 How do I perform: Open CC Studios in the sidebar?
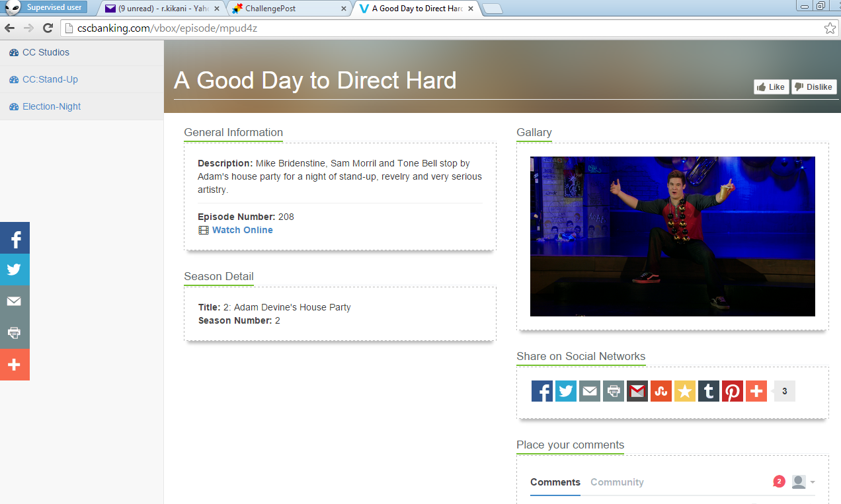[46, 52]
